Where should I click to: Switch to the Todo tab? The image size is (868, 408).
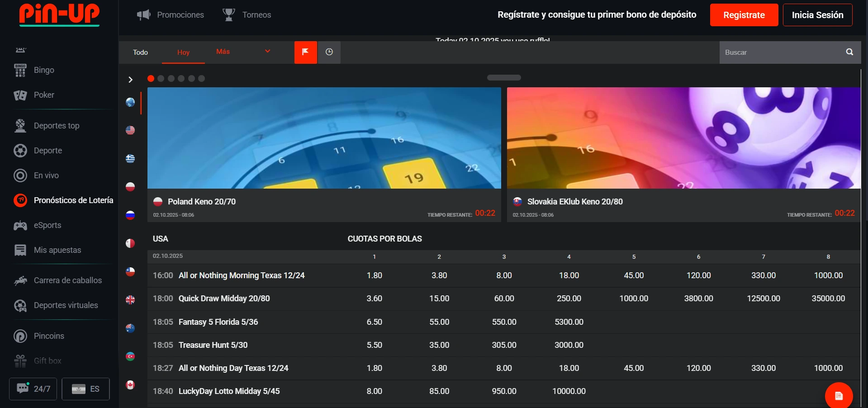140,52
